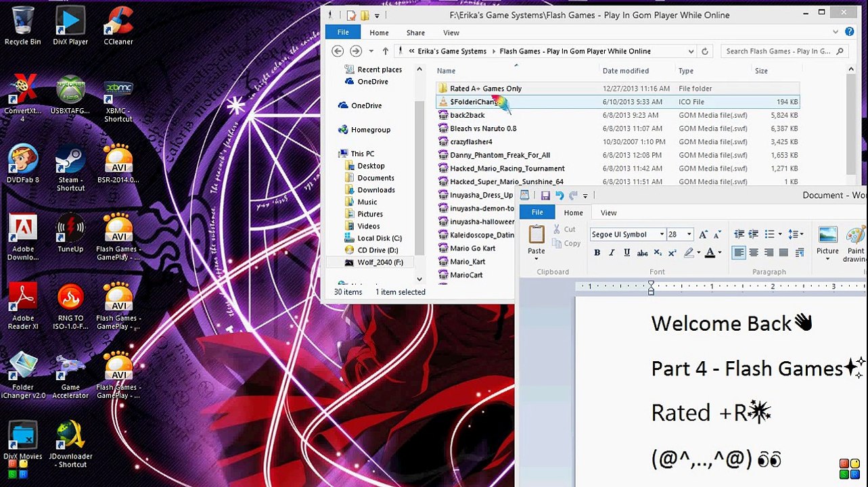Grow the font size in WordPad
The image size is (868, 487).
tap(704, 234)
